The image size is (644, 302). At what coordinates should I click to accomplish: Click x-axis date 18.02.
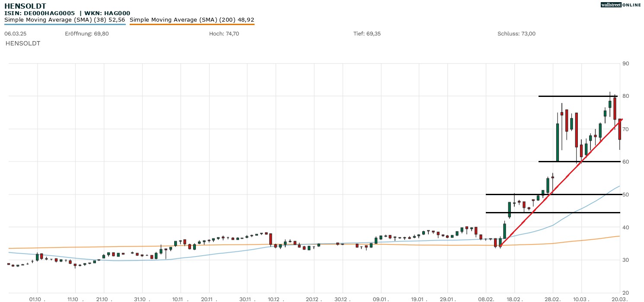click(x=514, y=299)
